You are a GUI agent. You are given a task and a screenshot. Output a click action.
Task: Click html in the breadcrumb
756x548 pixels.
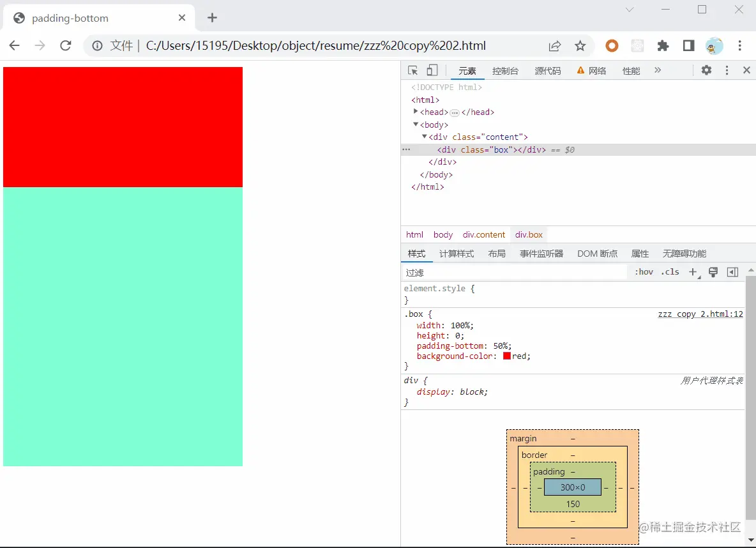coord(414,234)
